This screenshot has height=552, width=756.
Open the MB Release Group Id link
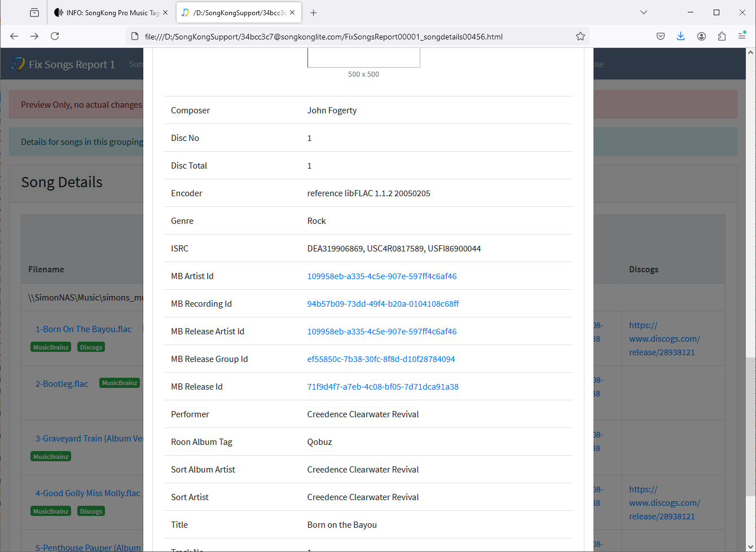click(x=381, y=359)
